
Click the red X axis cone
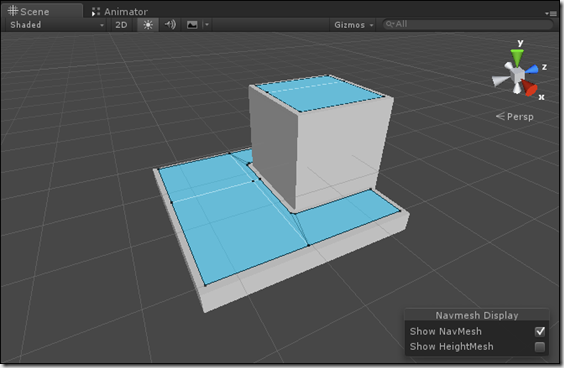(529, 88)
